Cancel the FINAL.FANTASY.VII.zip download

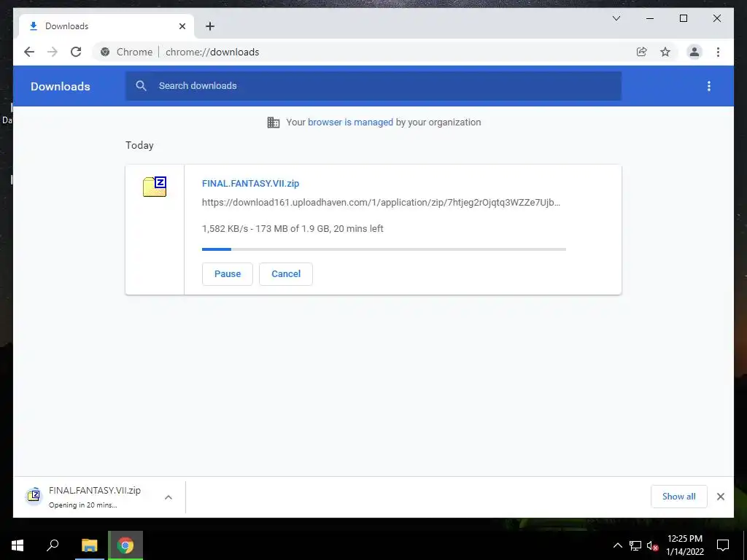point(286,274)
